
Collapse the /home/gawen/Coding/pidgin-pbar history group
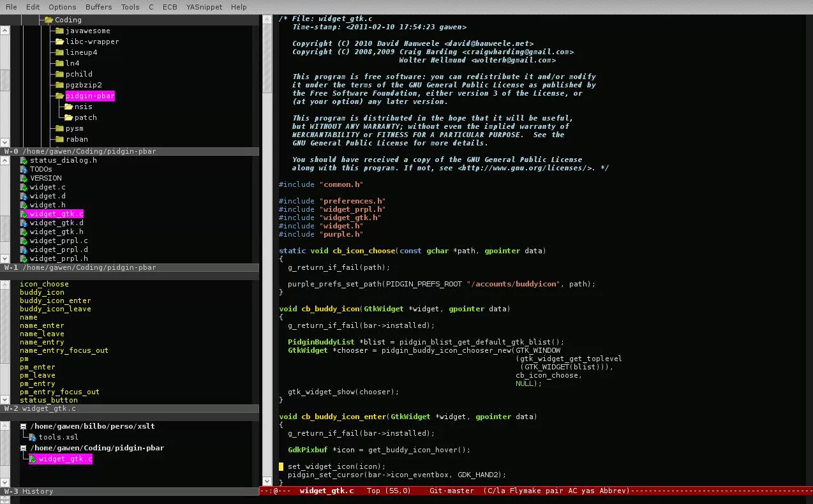click(24, 448)
